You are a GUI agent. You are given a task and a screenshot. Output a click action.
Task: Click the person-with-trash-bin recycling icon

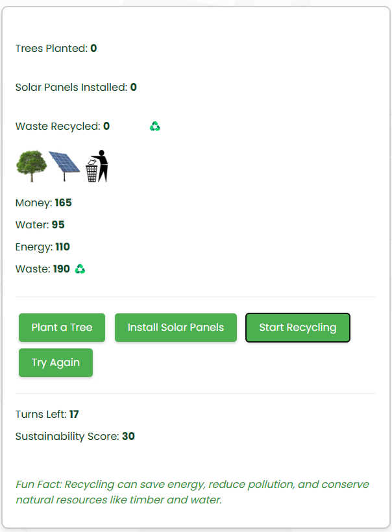[96, 166]
